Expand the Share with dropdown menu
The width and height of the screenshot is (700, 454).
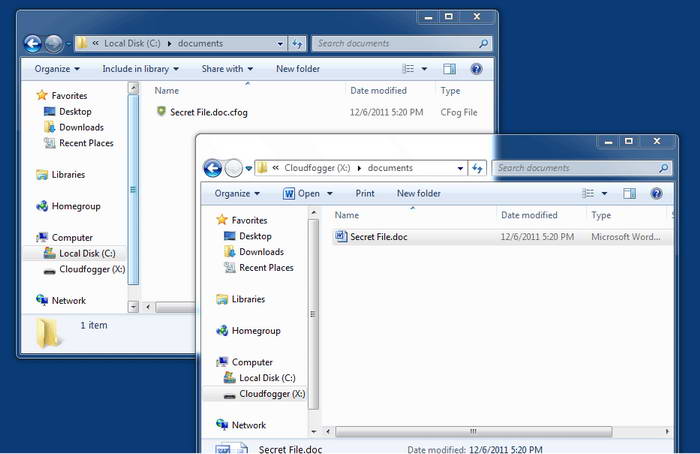[x=227, y=69]
